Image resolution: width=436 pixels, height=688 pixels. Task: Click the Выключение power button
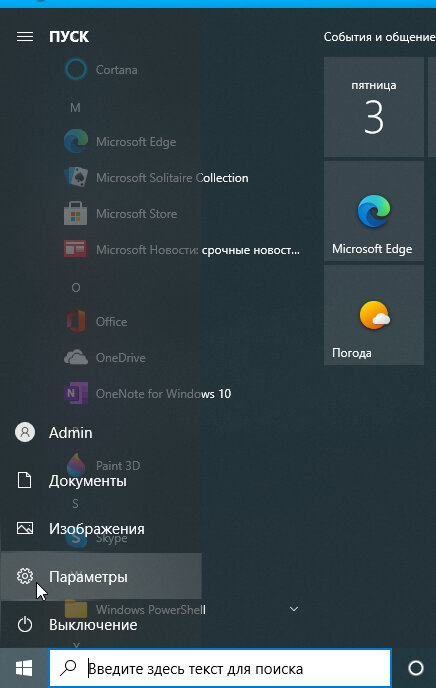101,624
